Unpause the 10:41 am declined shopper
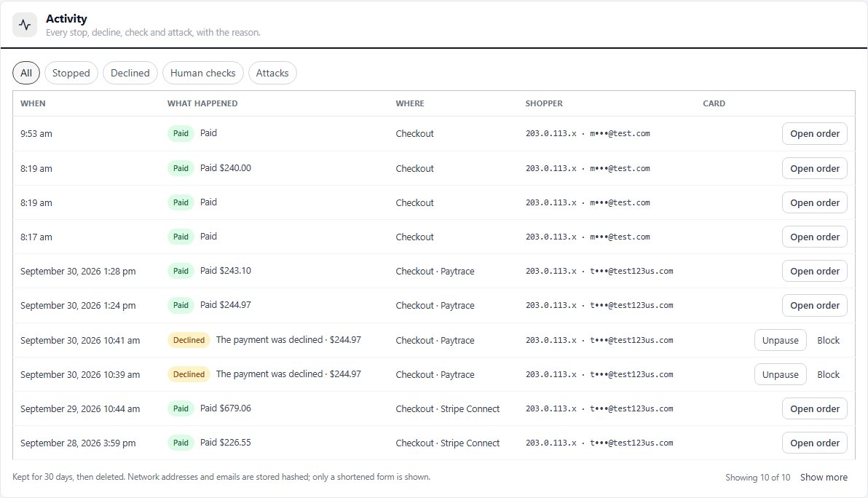868x498 pixels. (780, 341)
